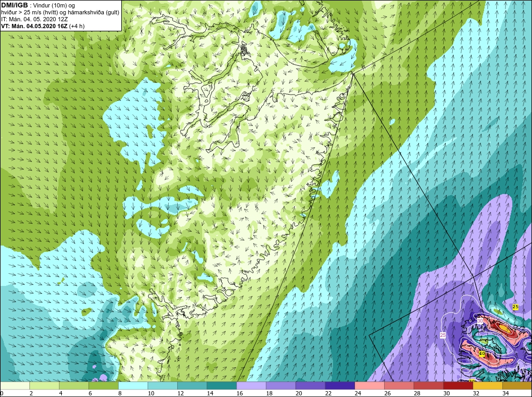Click the 'IT: Mán. 04. 05. 2020 12Z' line
The height and width of the screenshot is (397, 532).
(x=34, y=19)
